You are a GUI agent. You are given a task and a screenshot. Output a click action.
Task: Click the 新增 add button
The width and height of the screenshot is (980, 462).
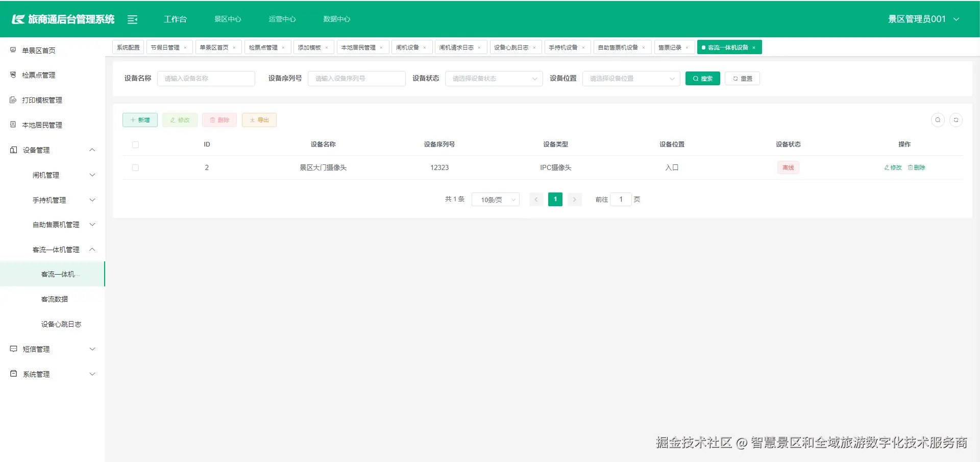click(140, 120)
